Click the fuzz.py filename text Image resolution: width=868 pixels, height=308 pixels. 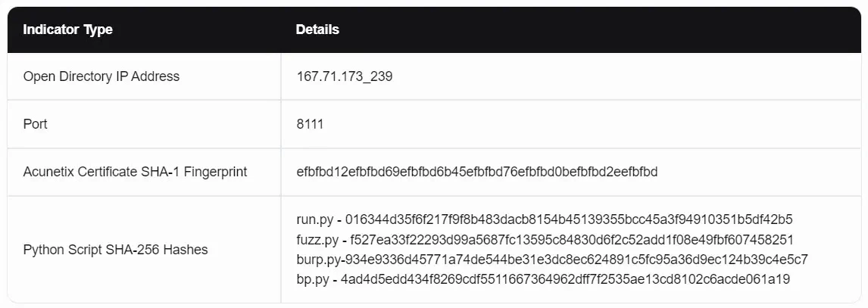click(x=317, y=240)
